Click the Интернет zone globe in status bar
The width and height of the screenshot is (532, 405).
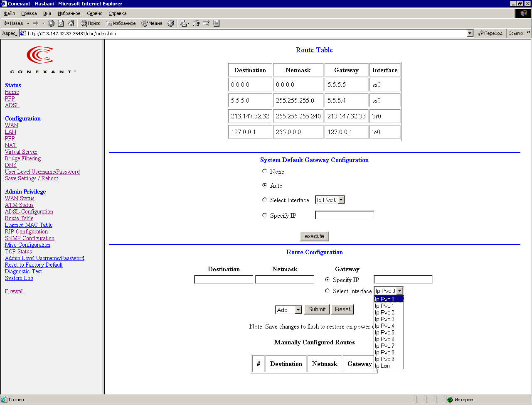(x=450, y=400)
